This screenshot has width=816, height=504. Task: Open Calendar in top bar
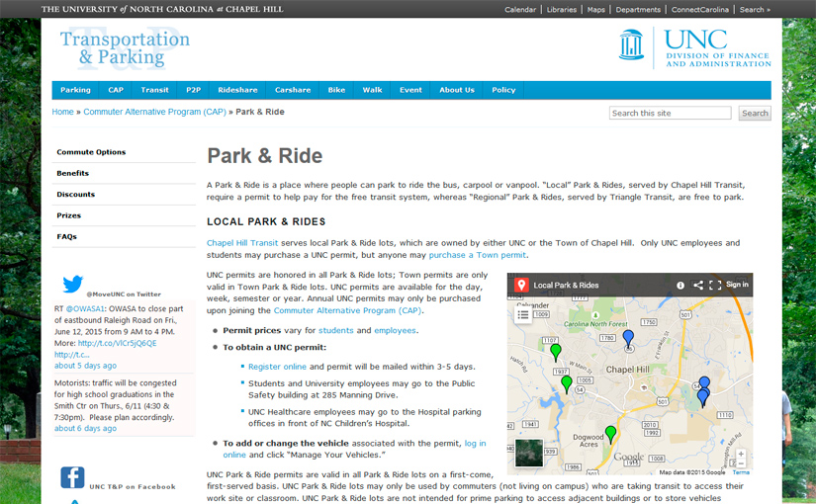point(520,9)
